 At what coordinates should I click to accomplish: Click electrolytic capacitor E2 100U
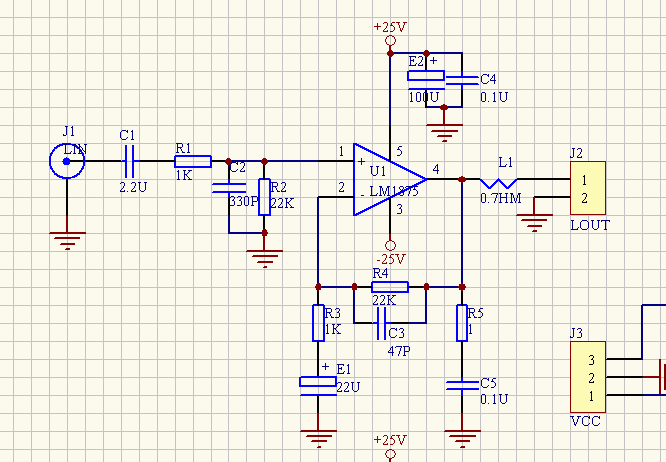[x=426, y=76]
